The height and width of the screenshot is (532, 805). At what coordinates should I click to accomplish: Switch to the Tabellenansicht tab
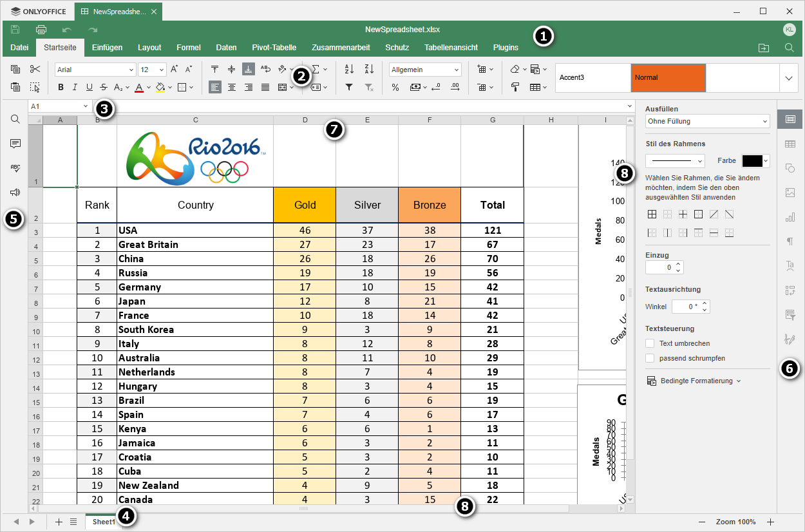click(x=451, y=48)
